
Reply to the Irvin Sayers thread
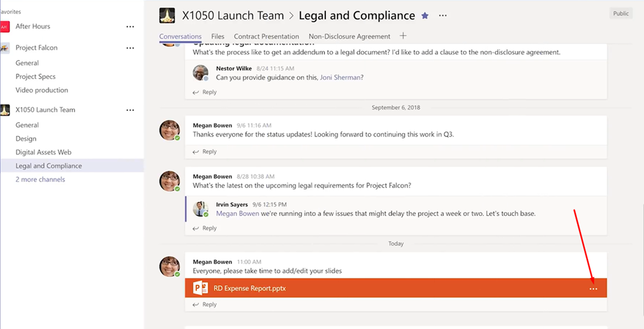tap(205, 228)
